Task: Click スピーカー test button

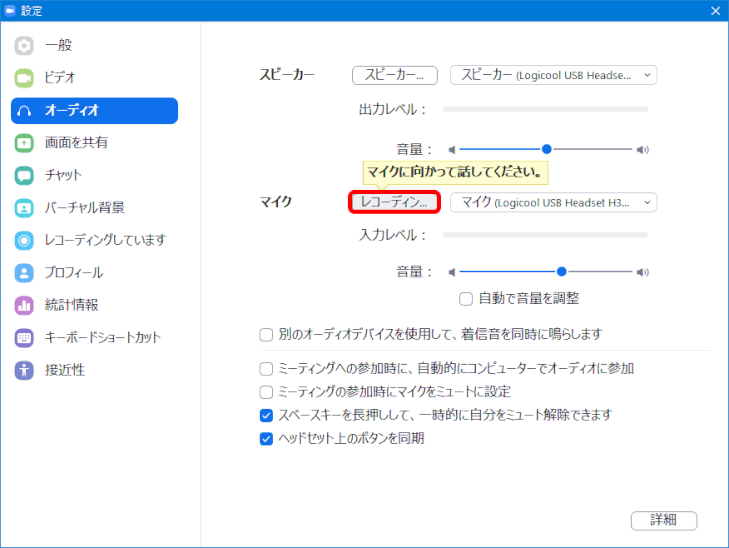Action: tap(395, 75)
